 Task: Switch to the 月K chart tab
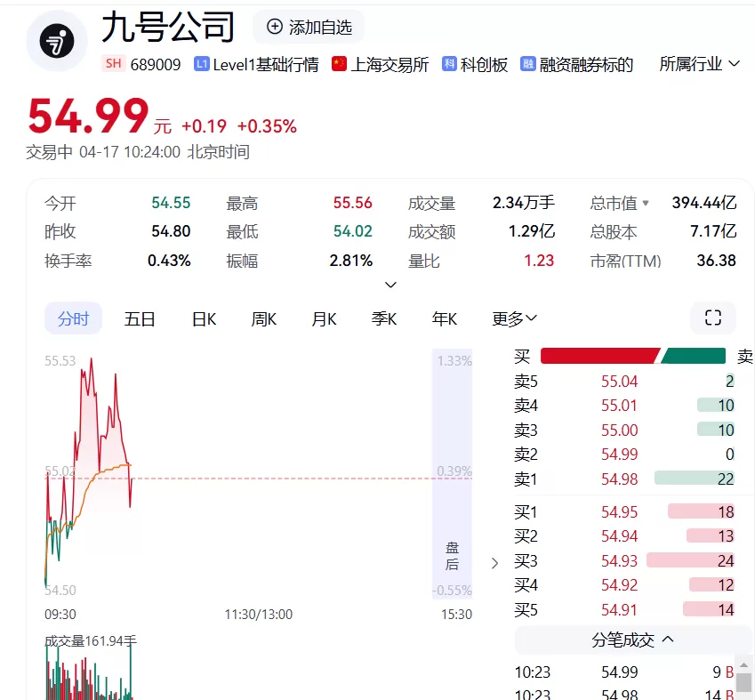(324, 319)
